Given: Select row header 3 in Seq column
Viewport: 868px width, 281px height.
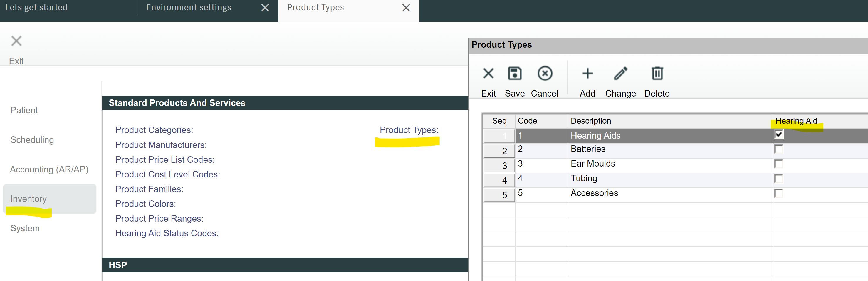Looking at the screenshot, I should pos(499,166).
